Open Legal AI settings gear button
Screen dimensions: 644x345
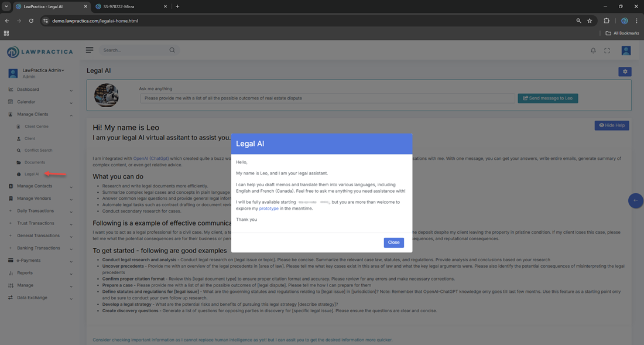pyautogui.click(x=625, y=71)
